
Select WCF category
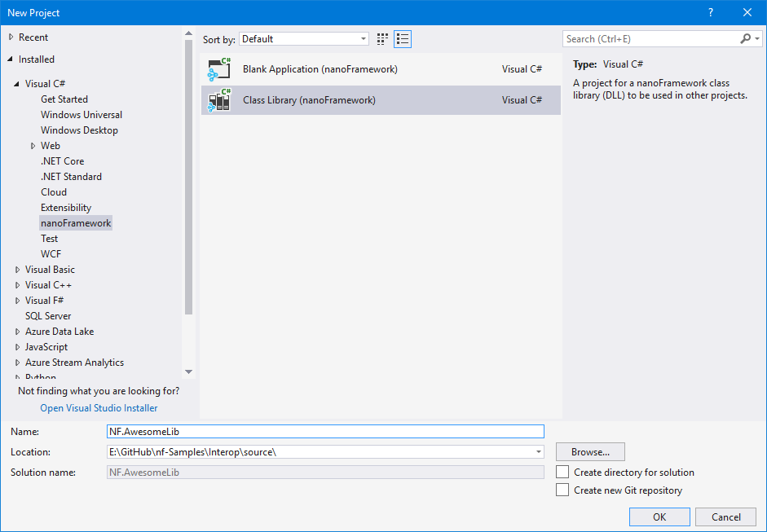pos(51,254)
